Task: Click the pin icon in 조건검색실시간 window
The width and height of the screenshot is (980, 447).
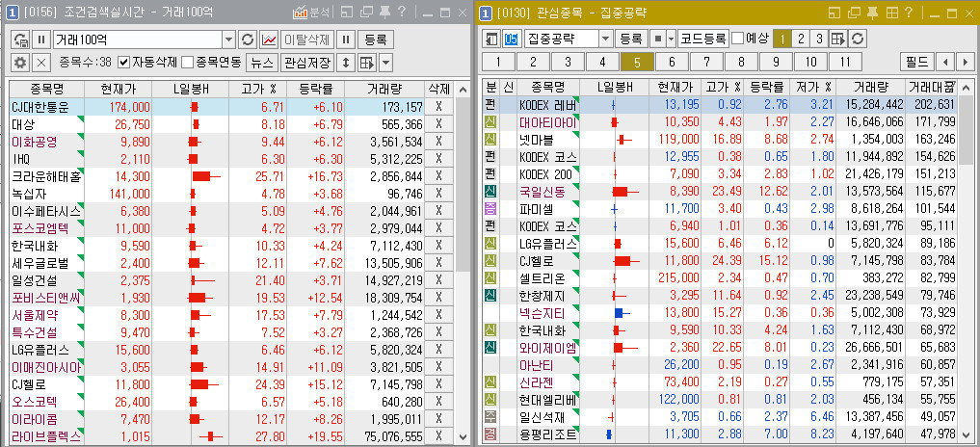Action: 384,12
